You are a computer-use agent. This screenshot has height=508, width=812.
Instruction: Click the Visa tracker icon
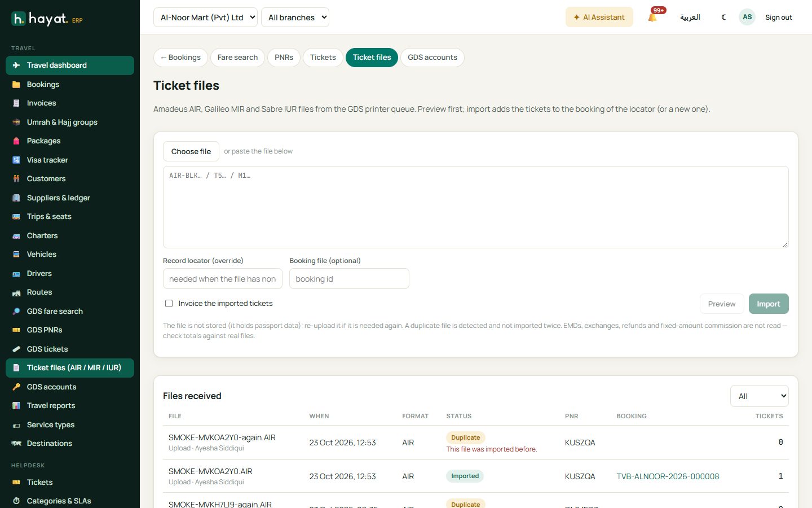tap(16, 160)
